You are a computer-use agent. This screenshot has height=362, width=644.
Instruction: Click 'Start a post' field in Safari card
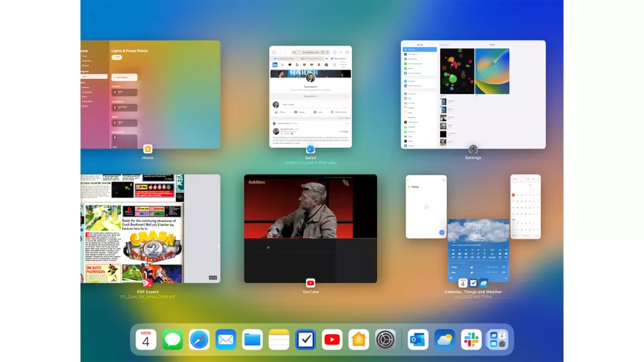(314, 105)
